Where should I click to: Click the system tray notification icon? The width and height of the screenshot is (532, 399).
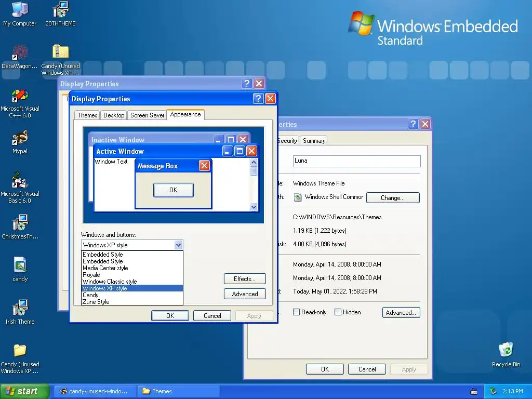pyautogui.click(x=494, y=391)
